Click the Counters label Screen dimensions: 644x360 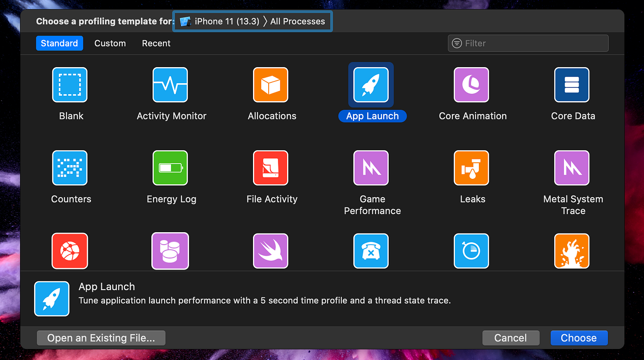[71, 199]
